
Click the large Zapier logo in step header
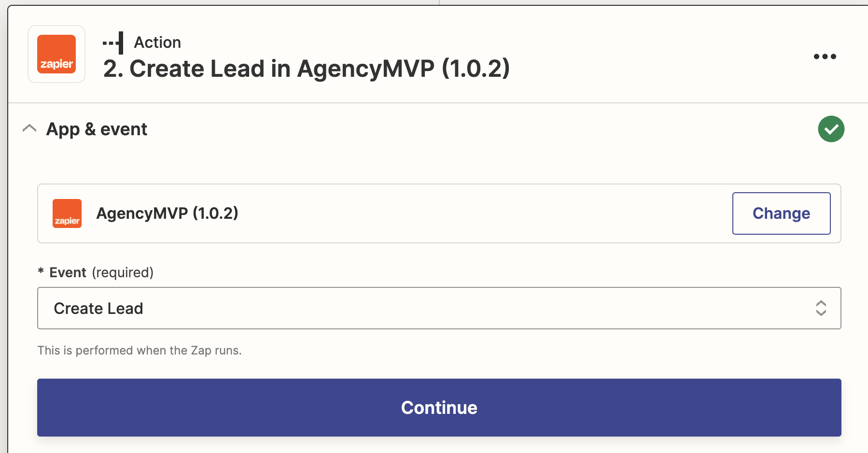(x=56, y=54)
